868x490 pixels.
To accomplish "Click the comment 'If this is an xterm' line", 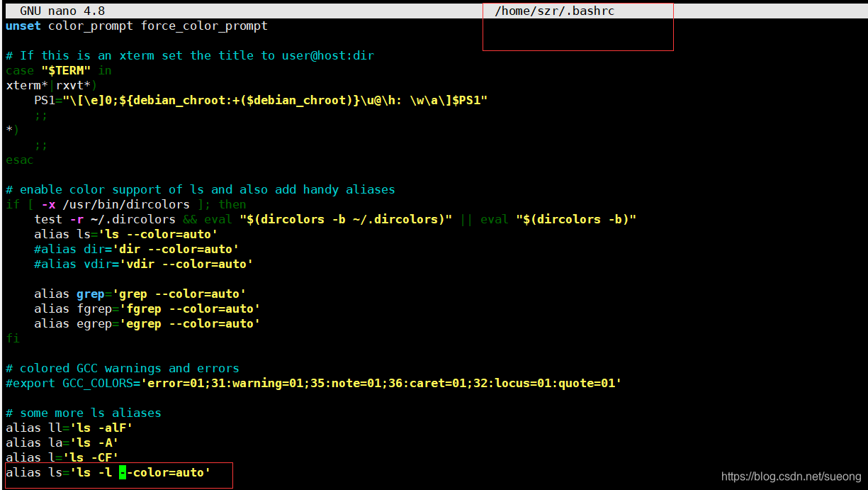I will [x=190, y=55].
